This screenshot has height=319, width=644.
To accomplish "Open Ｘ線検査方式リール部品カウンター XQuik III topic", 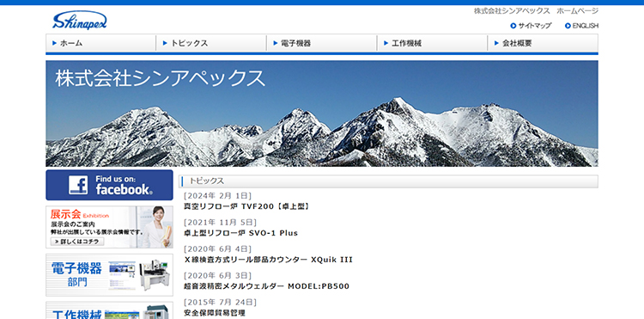I will coord(268,260).
